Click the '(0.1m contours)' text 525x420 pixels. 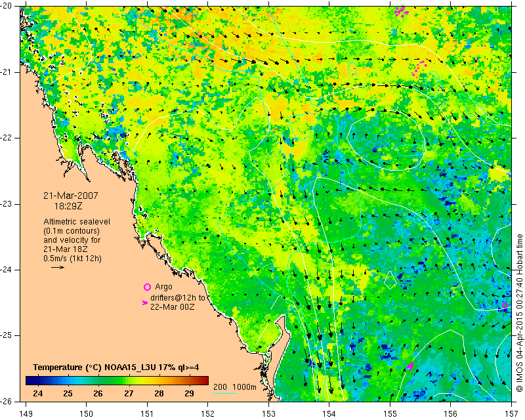pos(72,231)
